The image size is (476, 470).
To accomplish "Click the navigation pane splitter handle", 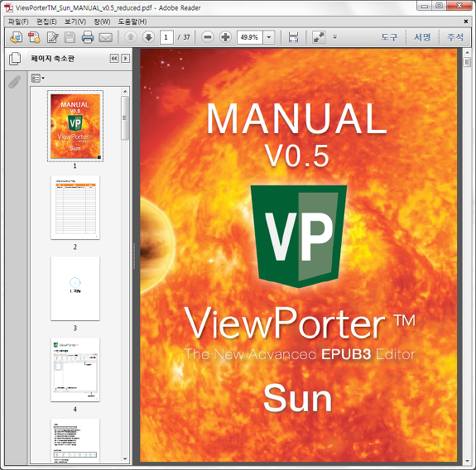I will click(x=134, y=256).
